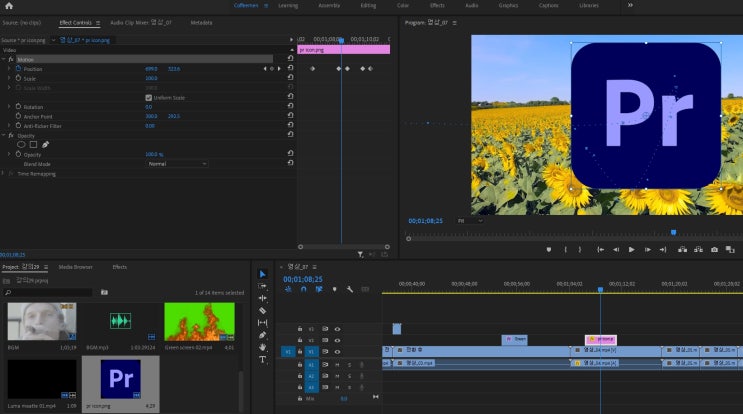Select the Ripple Edit tool
Viewport: 743px width, 414px height.
coord(263,298)
